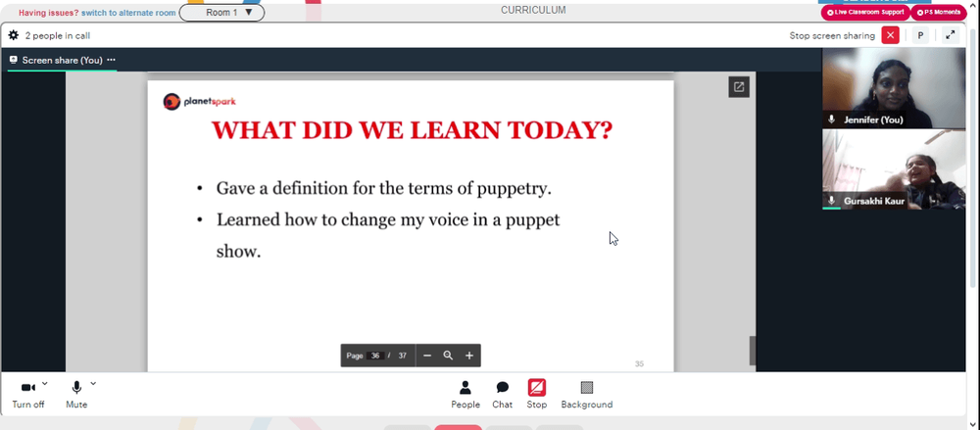Open Background effects settings
The image size is (980, 430).
[x=586, y=395]
